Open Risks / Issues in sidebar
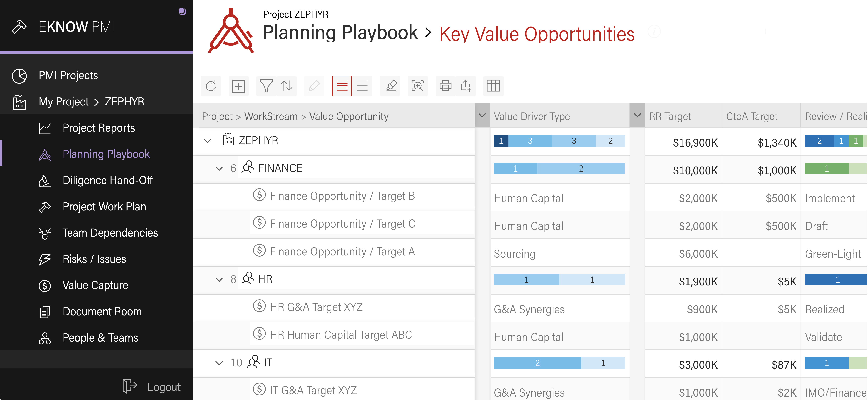 tap(94, 259)
